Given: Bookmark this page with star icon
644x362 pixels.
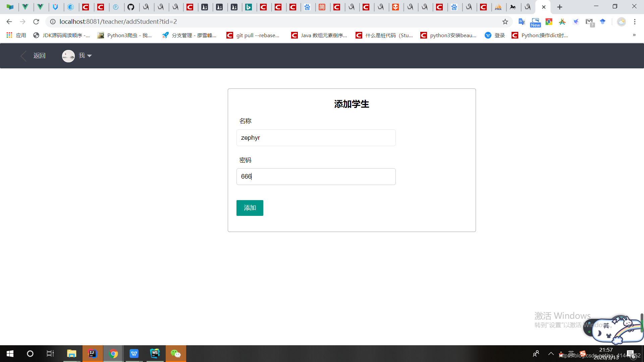Looking at the screenshot, I should [x=505, y=22].
